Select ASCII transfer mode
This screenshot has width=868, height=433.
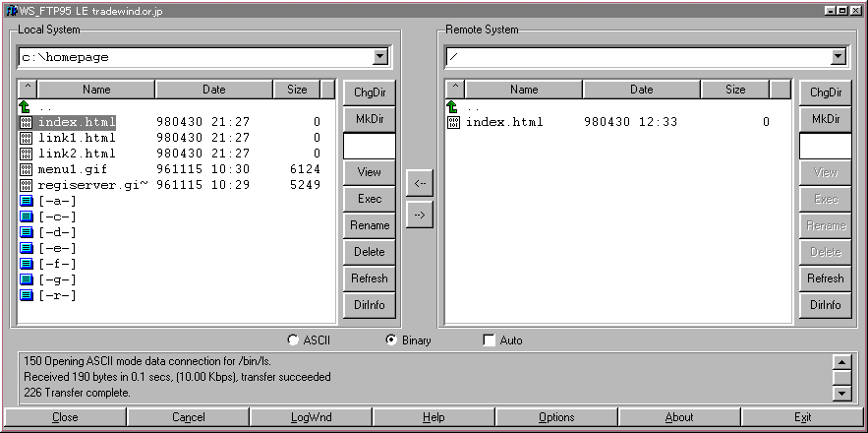point(293,340)
